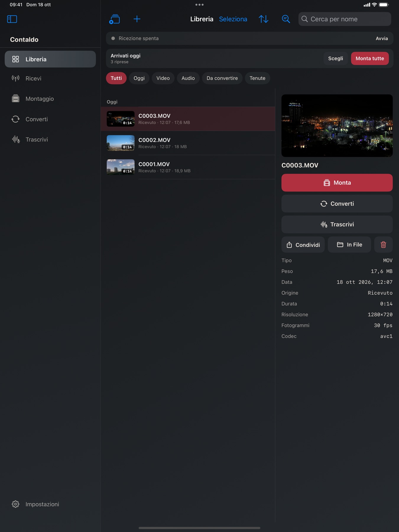Start reception with Avvia
Image resolution: width=399 pixels, height=532 pixels.
click(382, 38)
